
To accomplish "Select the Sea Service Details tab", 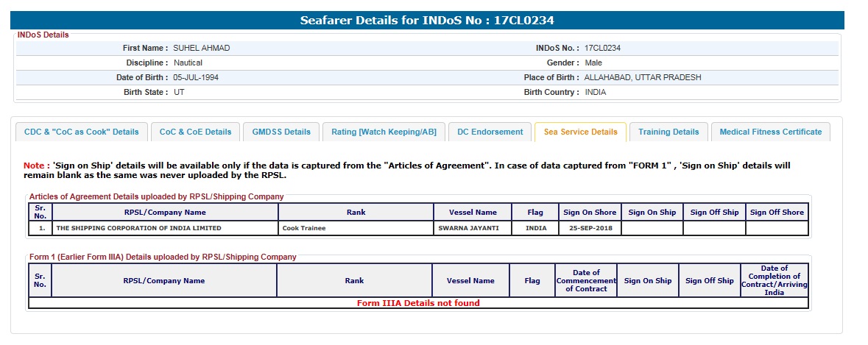I will click(x=580, y=132).
